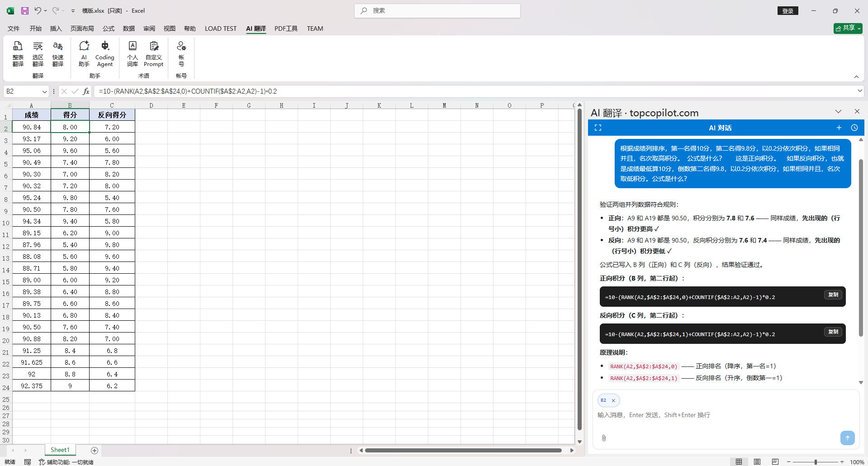Screen dimensions: 868x466
Task: Click the 成绩 header cell
Action: (x=32, y=115)
